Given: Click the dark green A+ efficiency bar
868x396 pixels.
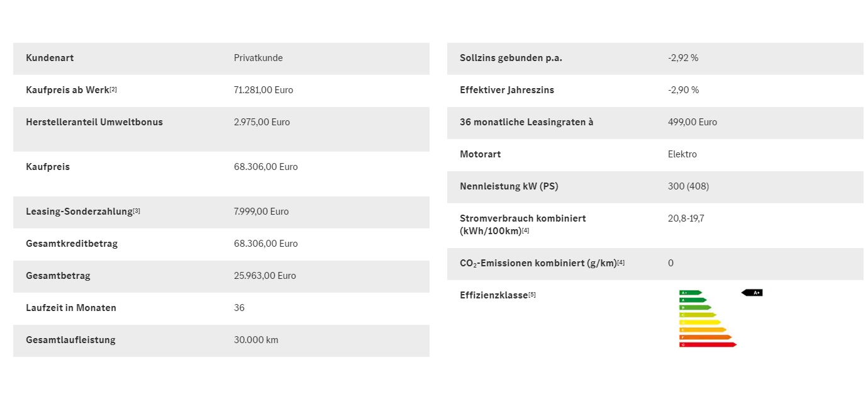Looking at the screenshot, I should 690,293.
